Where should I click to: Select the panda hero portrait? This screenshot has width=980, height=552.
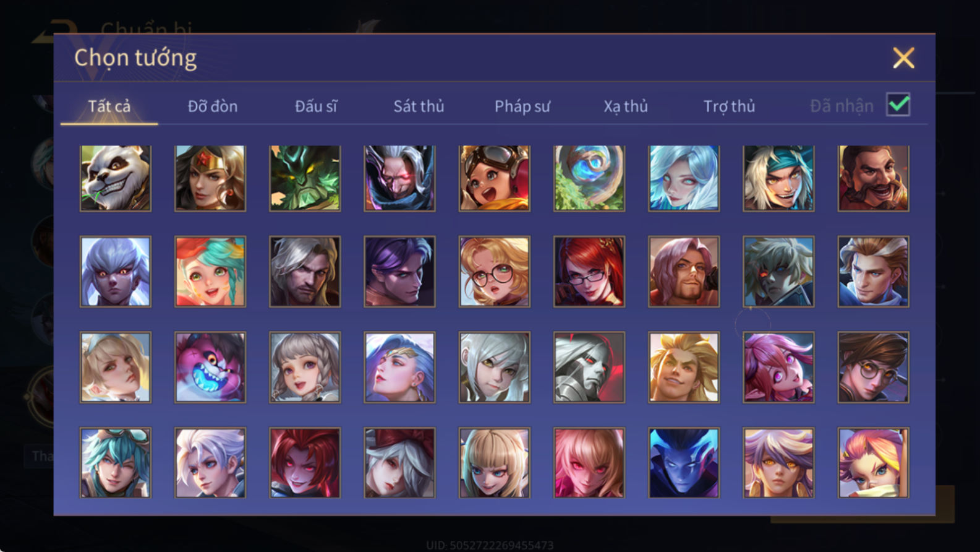pos(116,178)
